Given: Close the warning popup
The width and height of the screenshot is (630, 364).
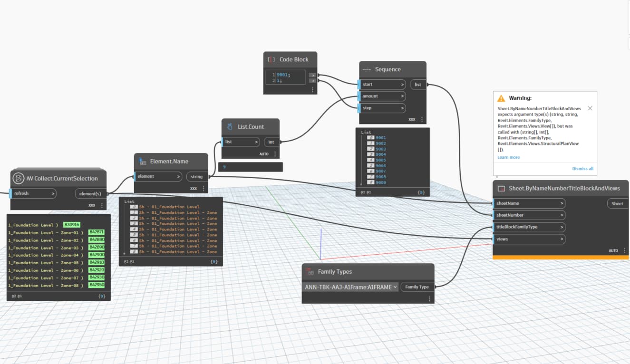Looking at the screenshot, I should click(x=590, y=108).
